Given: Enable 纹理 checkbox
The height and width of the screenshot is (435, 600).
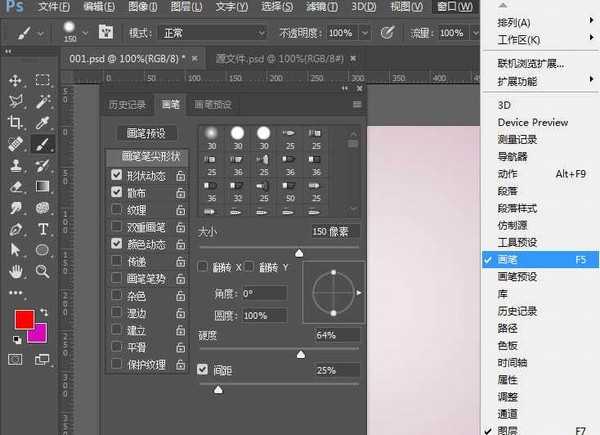Looking at the screenshot, I should click(116, 209).
